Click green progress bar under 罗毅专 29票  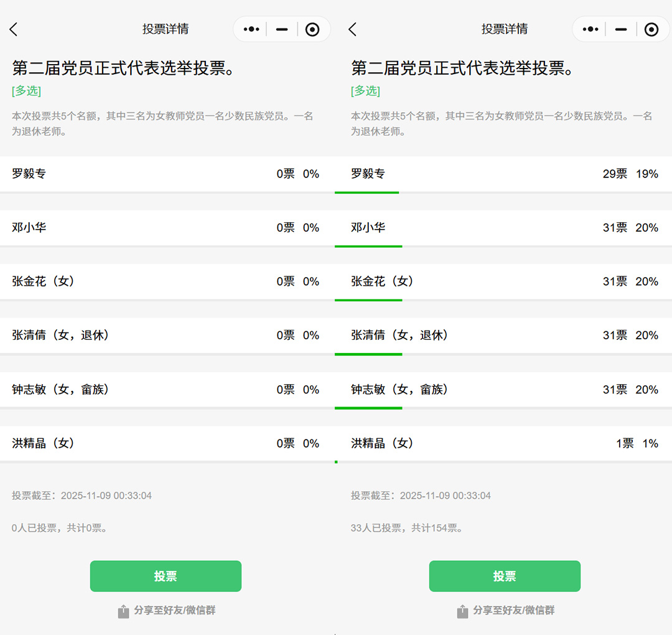pos(366,192)
